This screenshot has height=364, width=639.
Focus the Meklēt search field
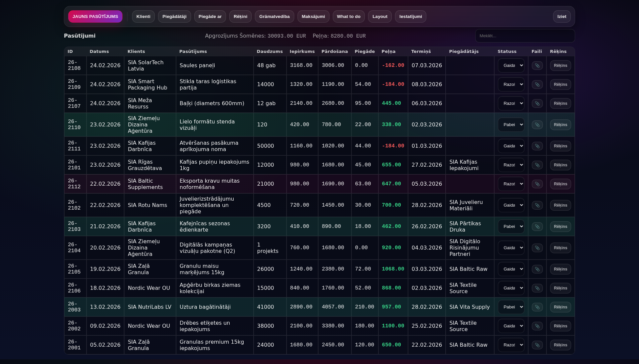pyautogui.click(x=525, y=36)
